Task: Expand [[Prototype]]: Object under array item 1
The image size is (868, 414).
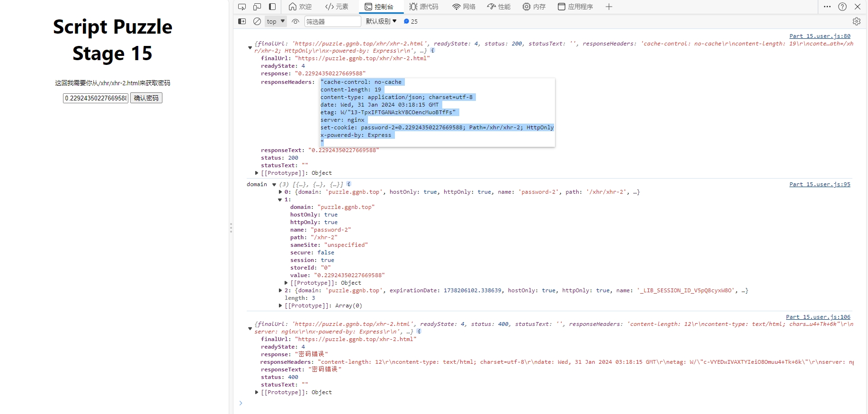Action: click(x=286, y=283)
